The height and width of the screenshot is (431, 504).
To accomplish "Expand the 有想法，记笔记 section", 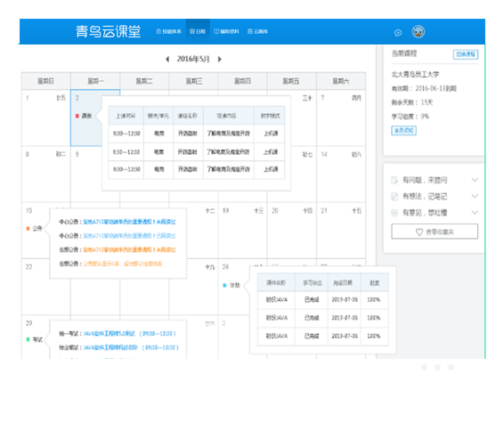I will (x=435, y=196).
